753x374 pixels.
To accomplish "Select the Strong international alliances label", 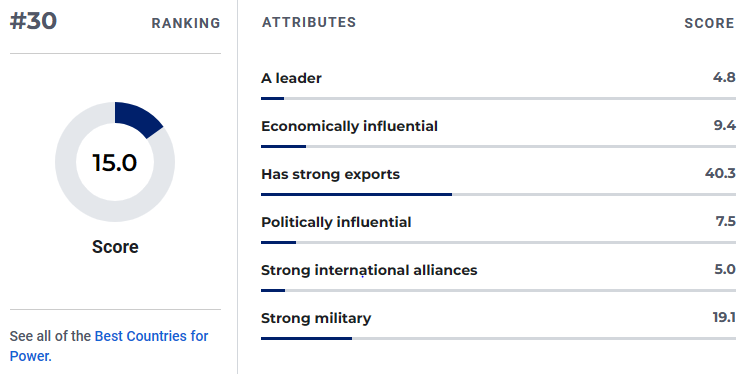I will point(369,270).
